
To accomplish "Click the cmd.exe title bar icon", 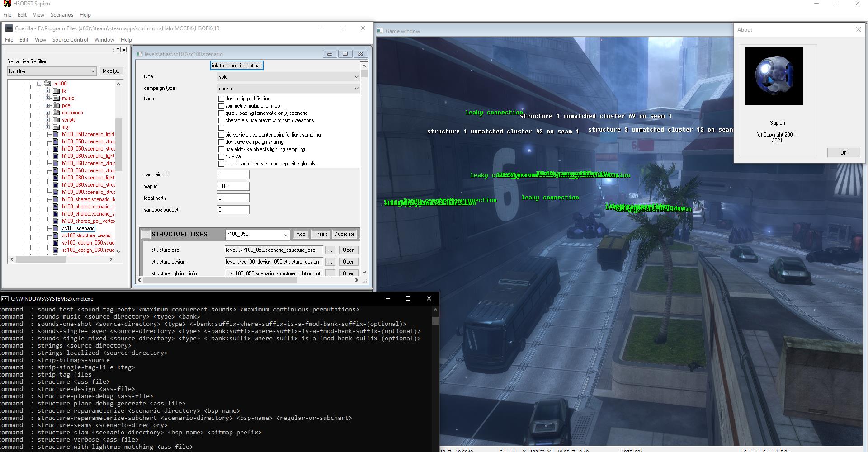I will [x=5, y=298].
